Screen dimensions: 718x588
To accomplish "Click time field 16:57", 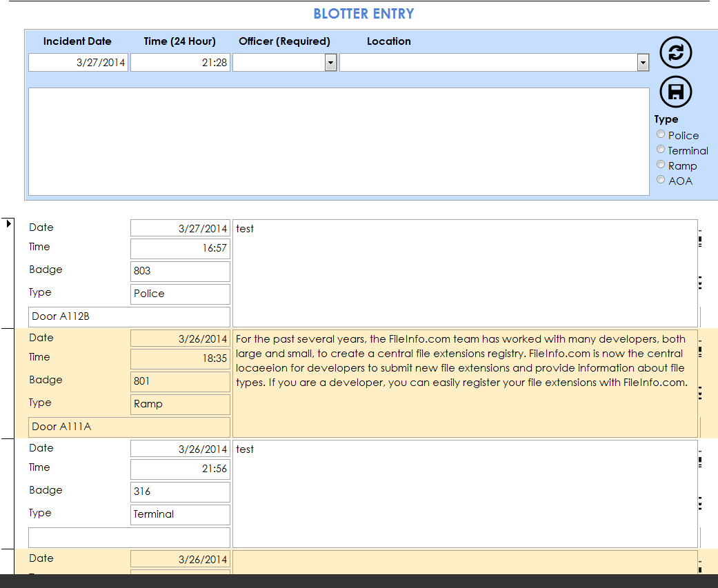I will pyautogui.click(x=181, y=248).
